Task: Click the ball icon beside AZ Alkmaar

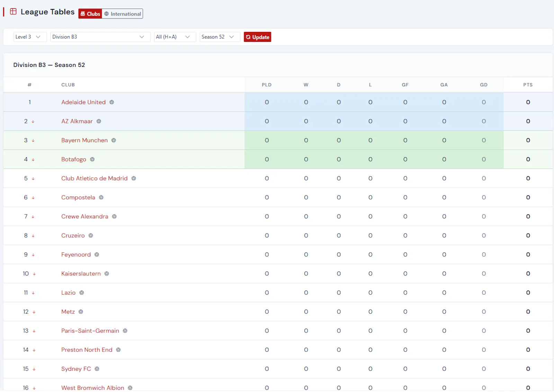Action: [99, 121]
